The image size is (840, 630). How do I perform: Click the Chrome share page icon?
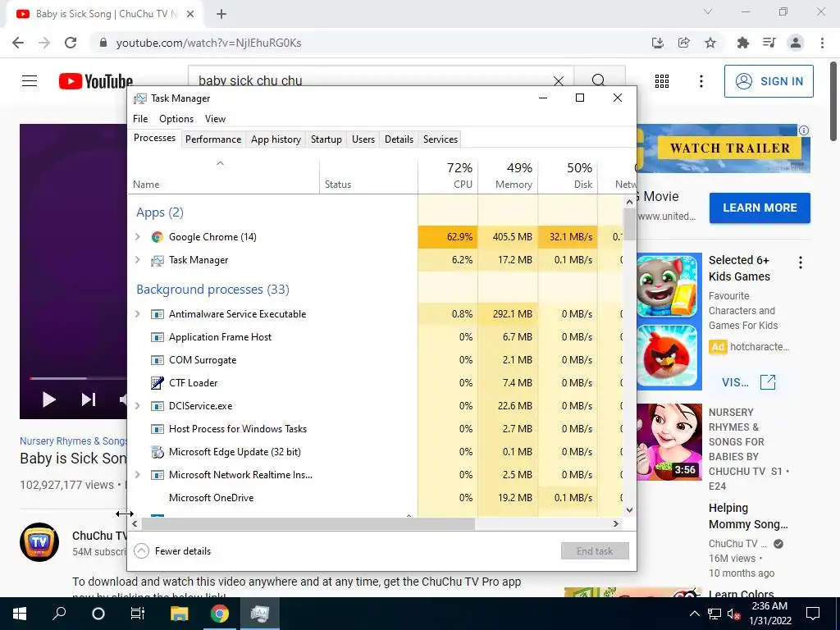(x=683, y=43)
